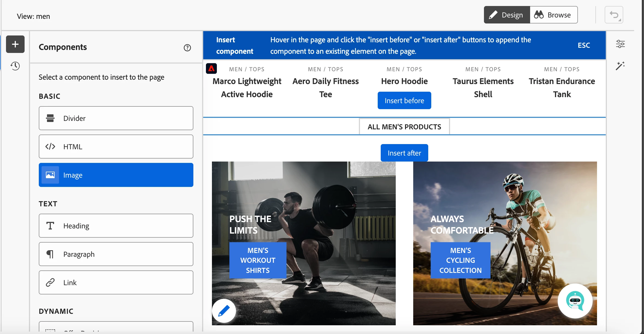644x334 pixels.
Task: Switch to Browse mode
Action: coord(554,15)
